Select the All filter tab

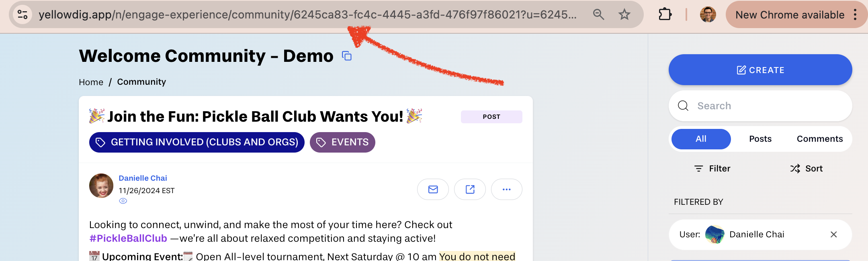click(x=701, y=139)
